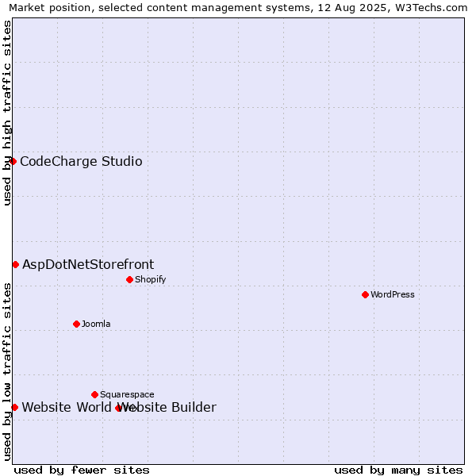The width and height of the screenshot is (476, 476).
Task: Click the WordPress label
Action: pyautogui.click(x=393, y=294)
